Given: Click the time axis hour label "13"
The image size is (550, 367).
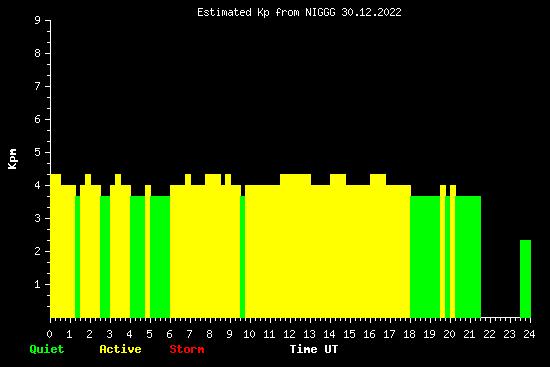Looking at the screenshot, I should 309,334.
